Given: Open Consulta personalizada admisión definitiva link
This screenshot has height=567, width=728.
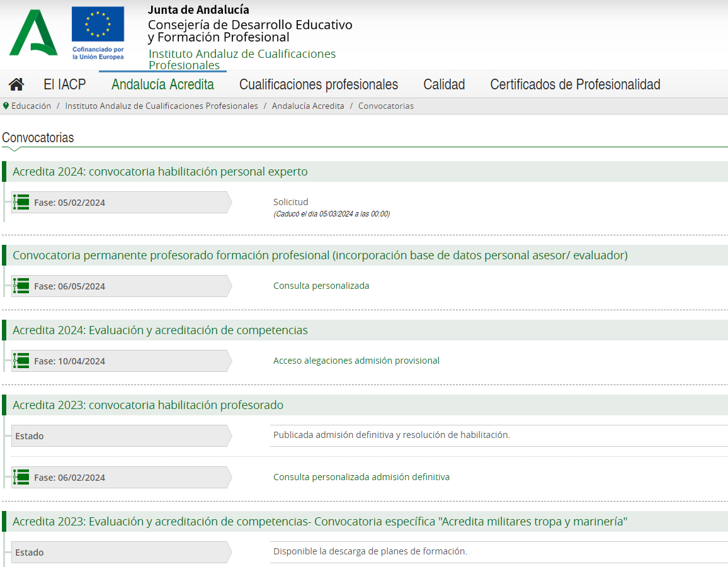Looking at the screenshot, I should coord(361,477).
